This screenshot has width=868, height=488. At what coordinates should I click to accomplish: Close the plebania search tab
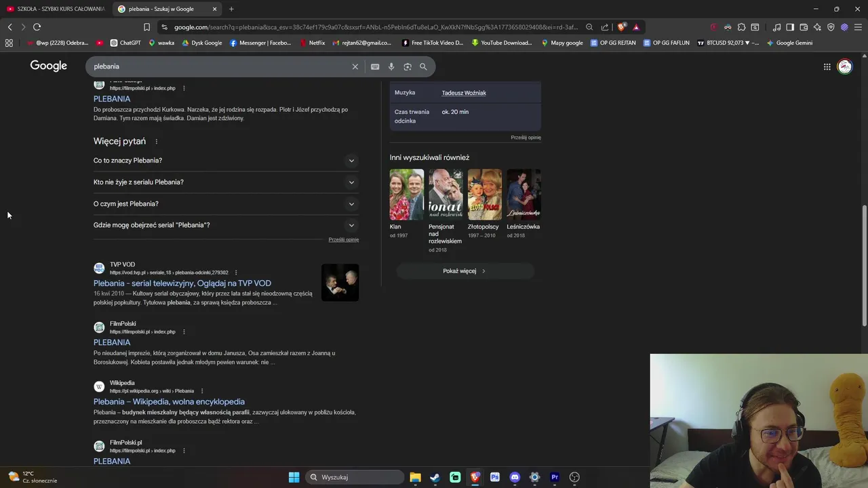tap(215, 9)
